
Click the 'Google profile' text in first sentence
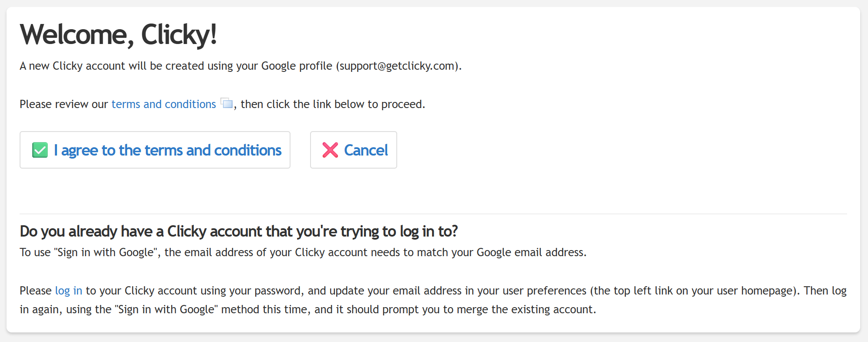click(x=297, y=66)
